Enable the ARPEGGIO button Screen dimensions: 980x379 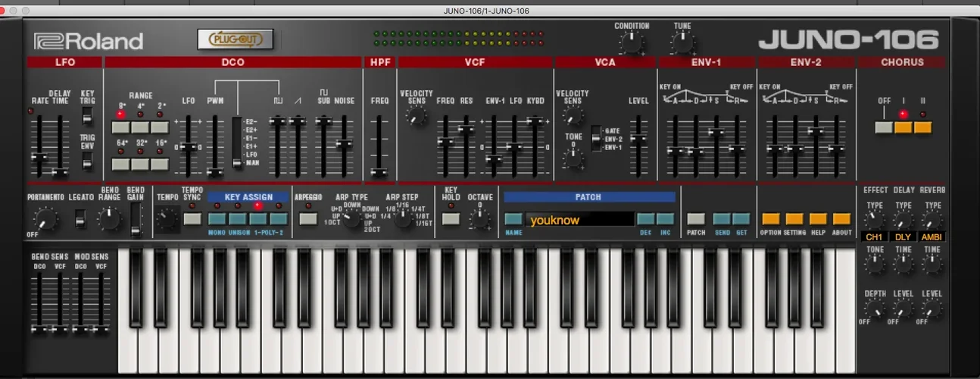click(307, 219)
